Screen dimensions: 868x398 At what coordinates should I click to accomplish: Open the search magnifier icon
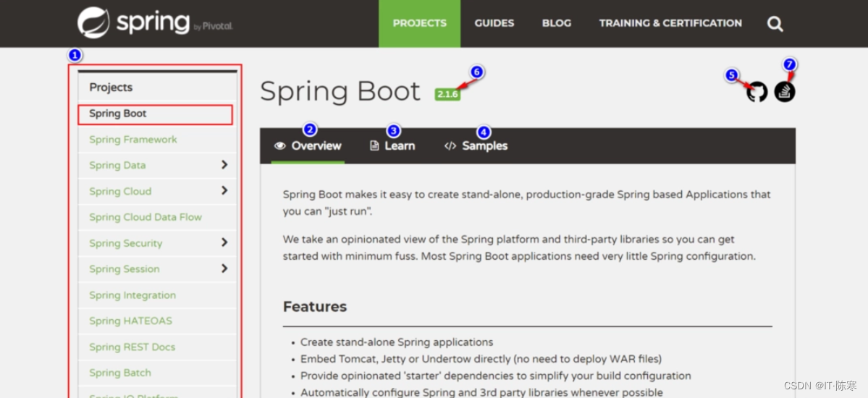point(775,24)
